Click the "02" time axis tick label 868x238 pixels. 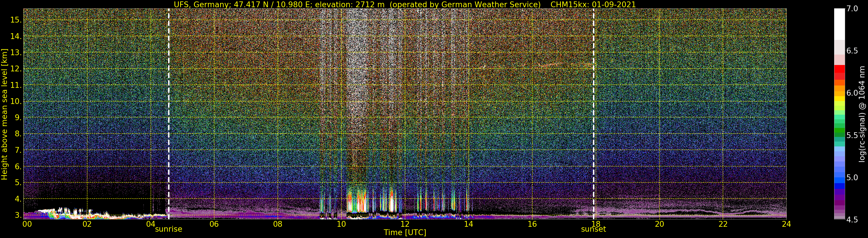(x=87, y=224)
